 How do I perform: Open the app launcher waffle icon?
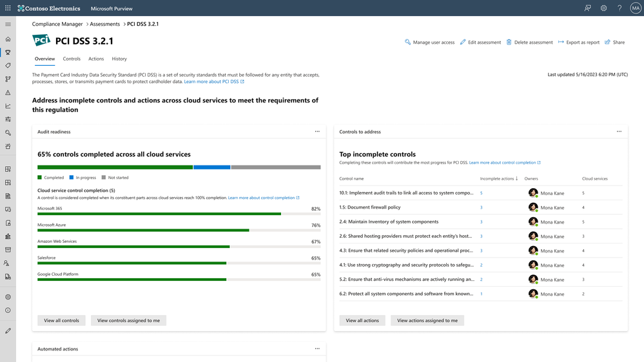(8, 8)
